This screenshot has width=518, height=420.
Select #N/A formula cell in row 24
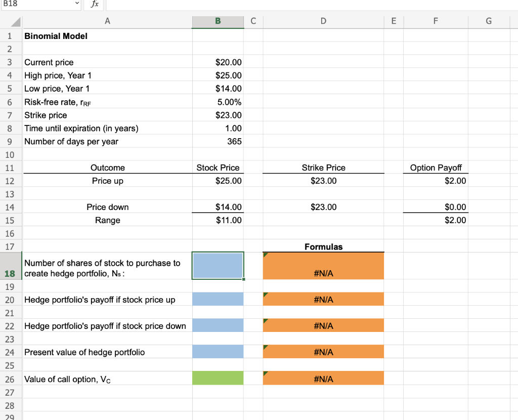tap(323, 352)
